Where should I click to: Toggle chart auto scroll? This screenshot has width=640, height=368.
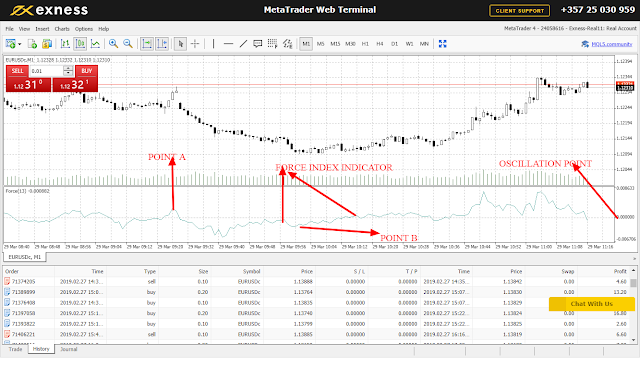pyautogui.click(x=147, y=44)
